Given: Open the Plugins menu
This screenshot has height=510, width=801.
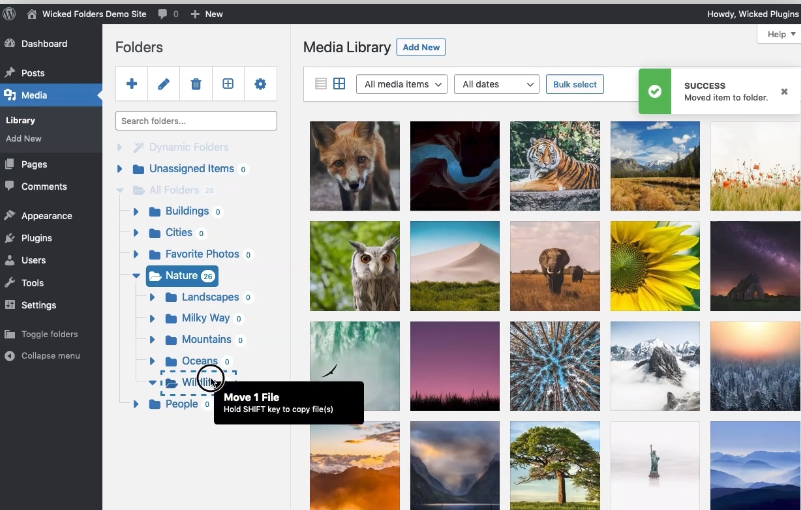Looking at the screenshot, I should [x=36, y=238].
